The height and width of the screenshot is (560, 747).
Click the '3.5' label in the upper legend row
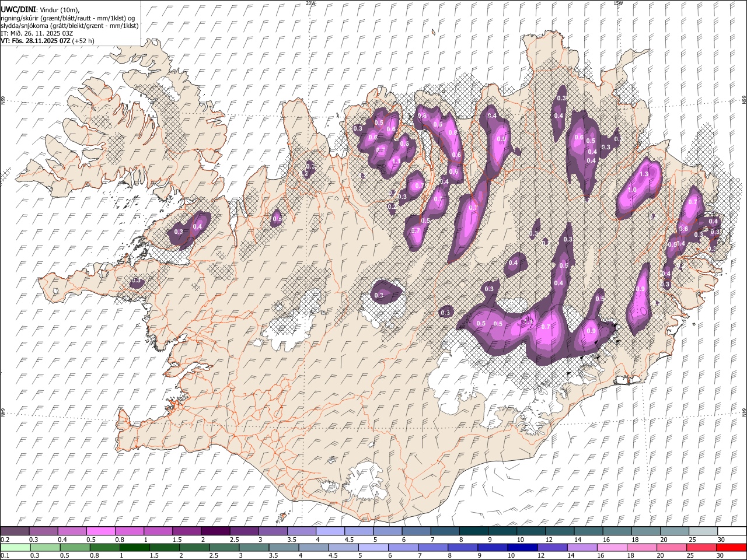tap(291, 540)
